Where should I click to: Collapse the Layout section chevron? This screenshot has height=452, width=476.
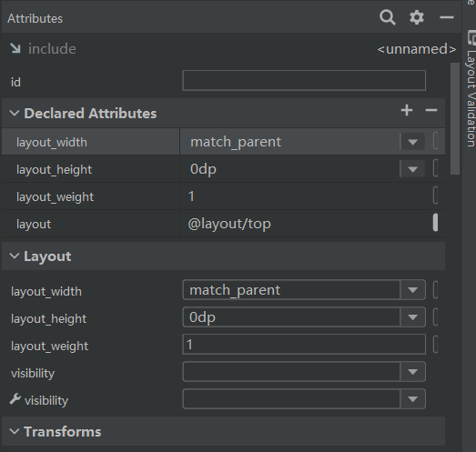pos(15,256)
